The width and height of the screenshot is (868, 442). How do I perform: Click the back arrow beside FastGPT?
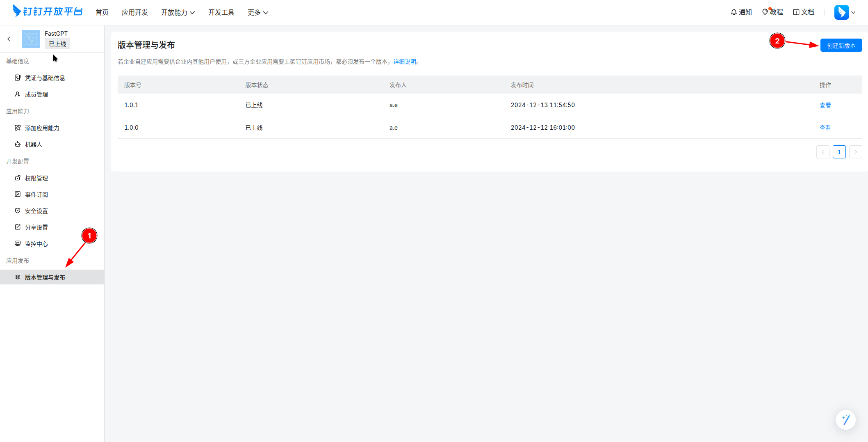9,39
